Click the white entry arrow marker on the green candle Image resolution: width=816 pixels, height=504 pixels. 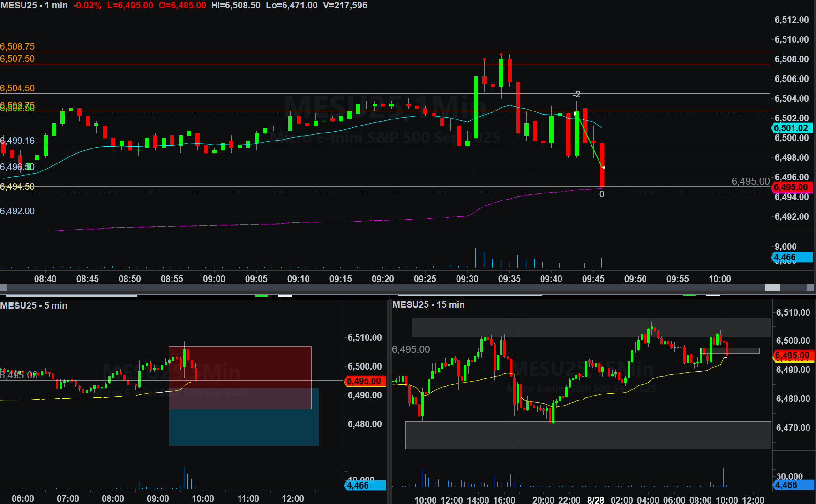click(575, 114)
